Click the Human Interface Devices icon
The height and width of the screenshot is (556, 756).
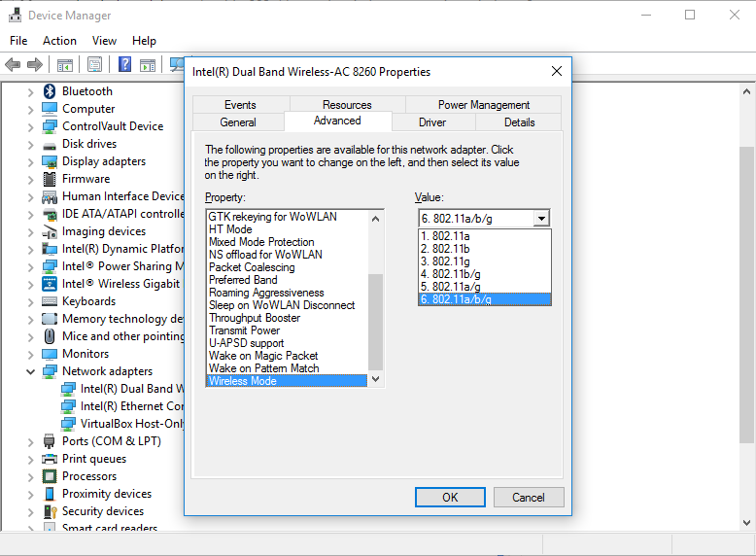click(50, 196)
